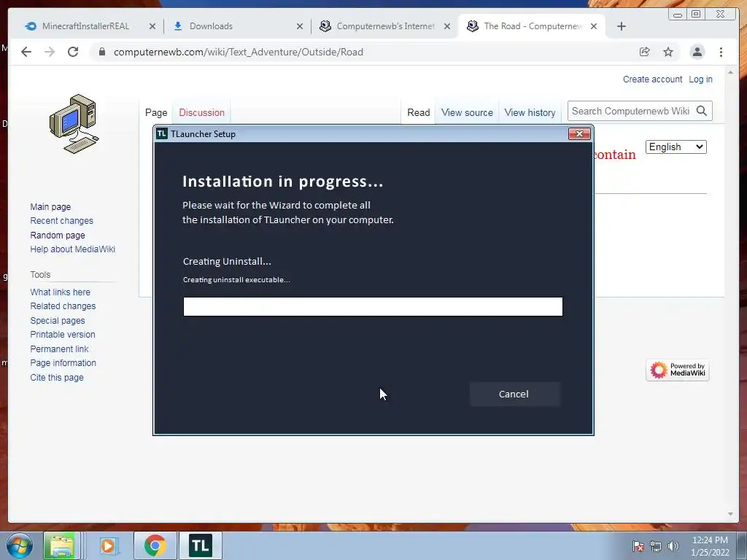The image size is (747, 560).
Task: Open Page information link
Action: click(63, 363)
